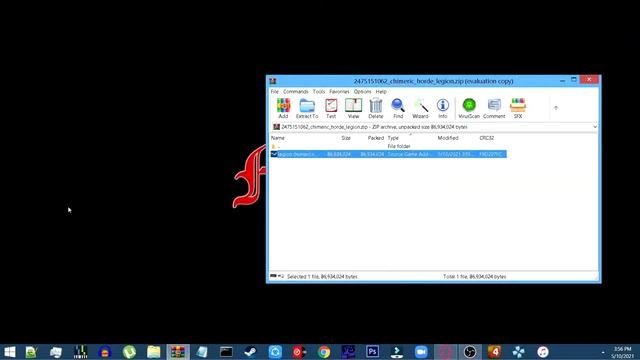
Task: Sort by the CRC32 column header
Action: point(487,138)
